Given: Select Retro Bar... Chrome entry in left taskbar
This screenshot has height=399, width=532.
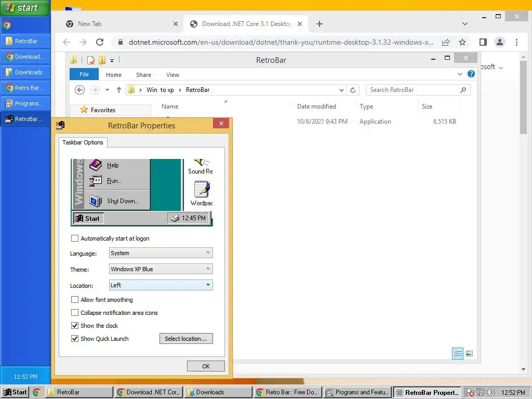Looking at the screenshot, I should pos(25,88).
